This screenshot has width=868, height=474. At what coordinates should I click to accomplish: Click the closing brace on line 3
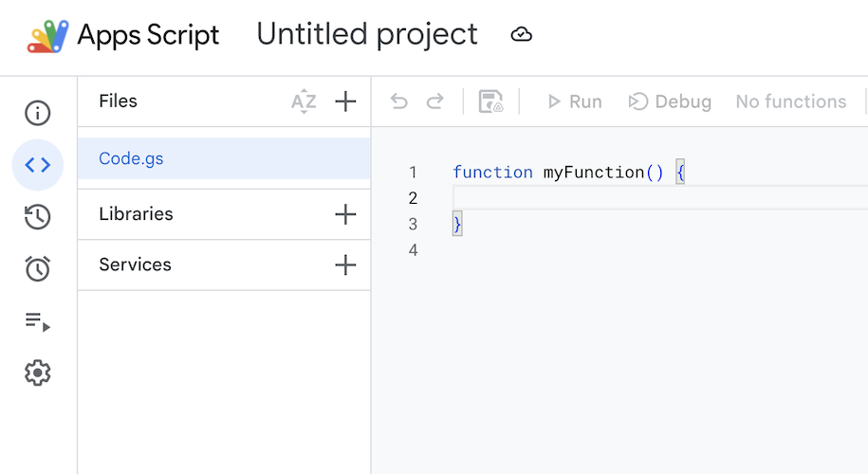tap(457, 224)
